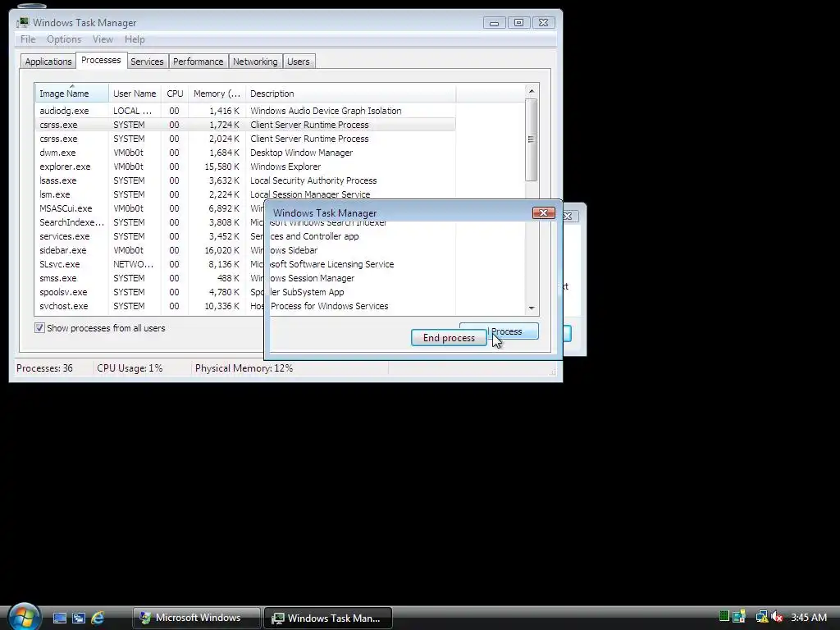Click the Physical Memory: 12% status entry

click(244, 368)
